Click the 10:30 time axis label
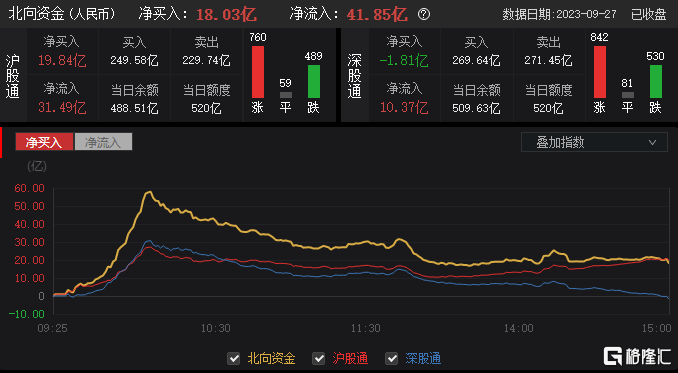The height and width of the screenshot is (373, 678). [x=215, y=328]
